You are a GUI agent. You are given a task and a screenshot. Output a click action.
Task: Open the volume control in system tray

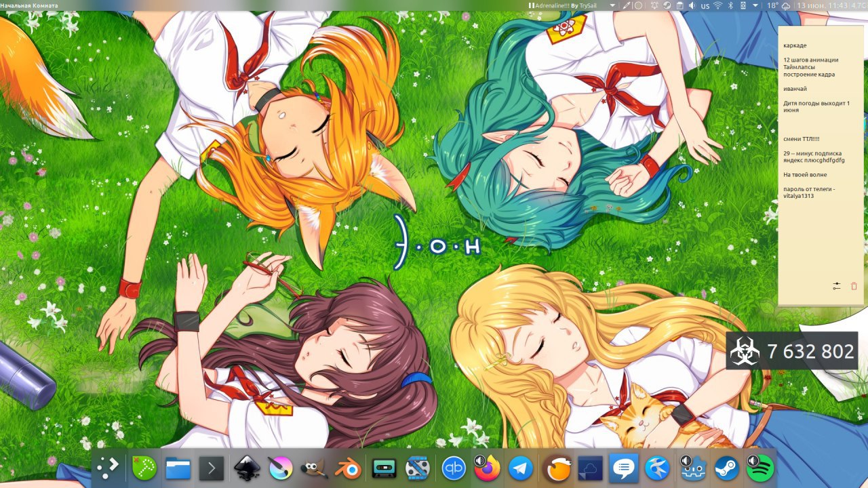tap(692, 5)
